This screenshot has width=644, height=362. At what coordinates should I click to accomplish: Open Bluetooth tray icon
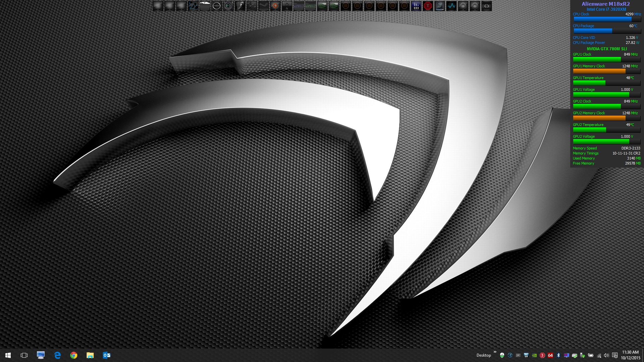(x=558, y=355)
